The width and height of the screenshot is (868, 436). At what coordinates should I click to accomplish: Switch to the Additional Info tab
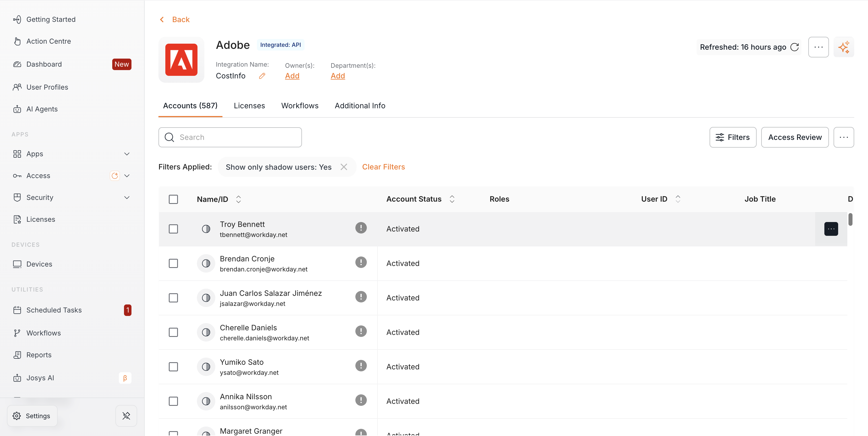click(x=360, y=105)
